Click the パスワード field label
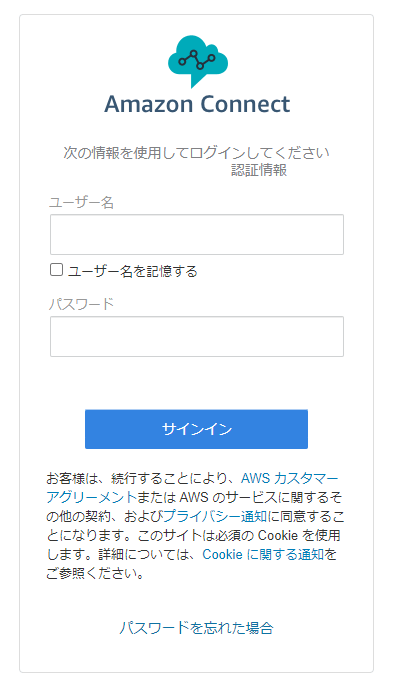 [81, 304]
